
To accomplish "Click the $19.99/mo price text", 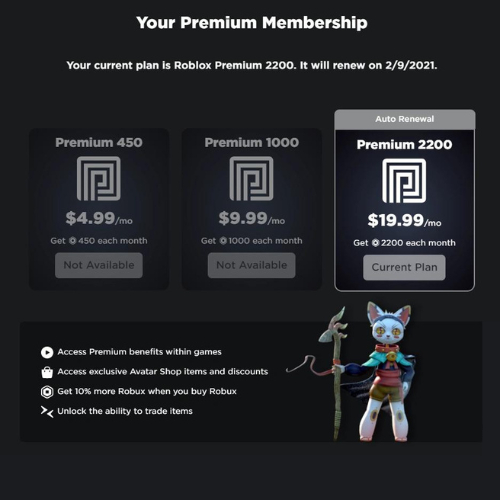I will pos(404,221).
